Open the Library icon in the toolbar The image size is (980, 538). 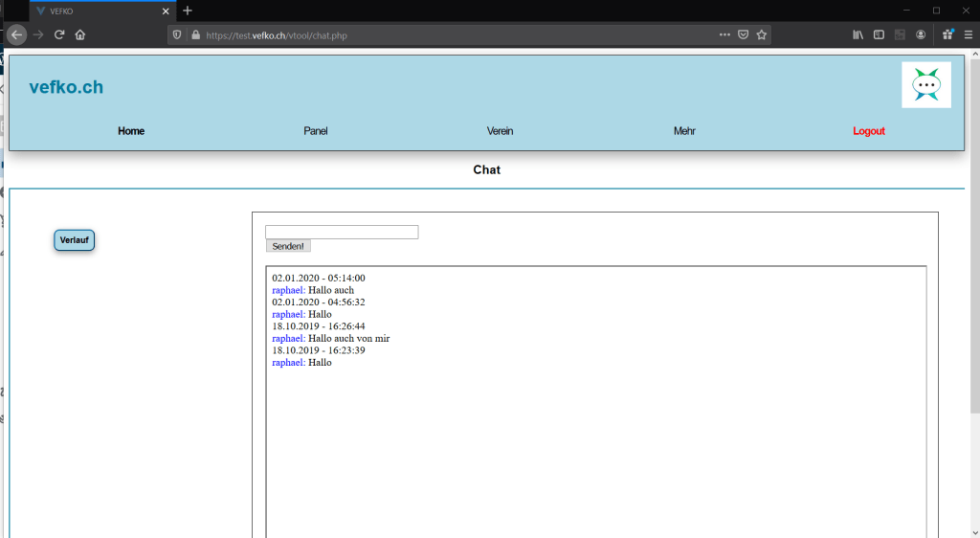[858, 34]
